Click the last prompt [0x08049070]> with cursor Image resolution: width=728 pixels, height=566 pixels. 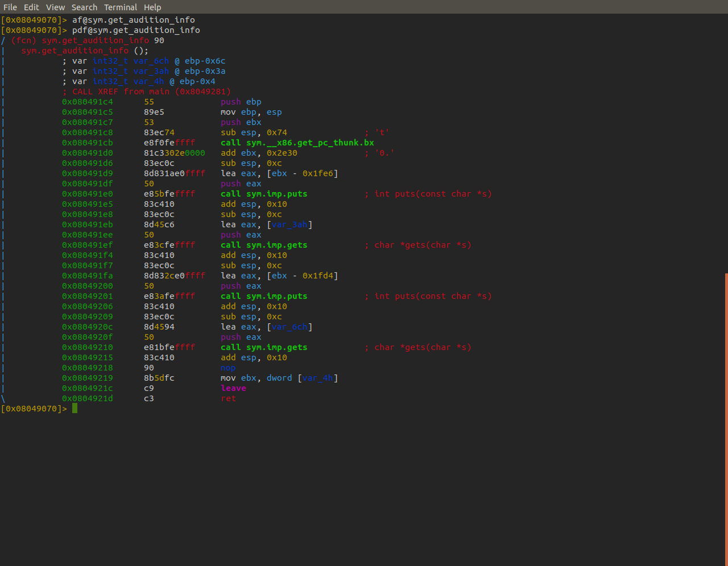click(x=39, y=409)
